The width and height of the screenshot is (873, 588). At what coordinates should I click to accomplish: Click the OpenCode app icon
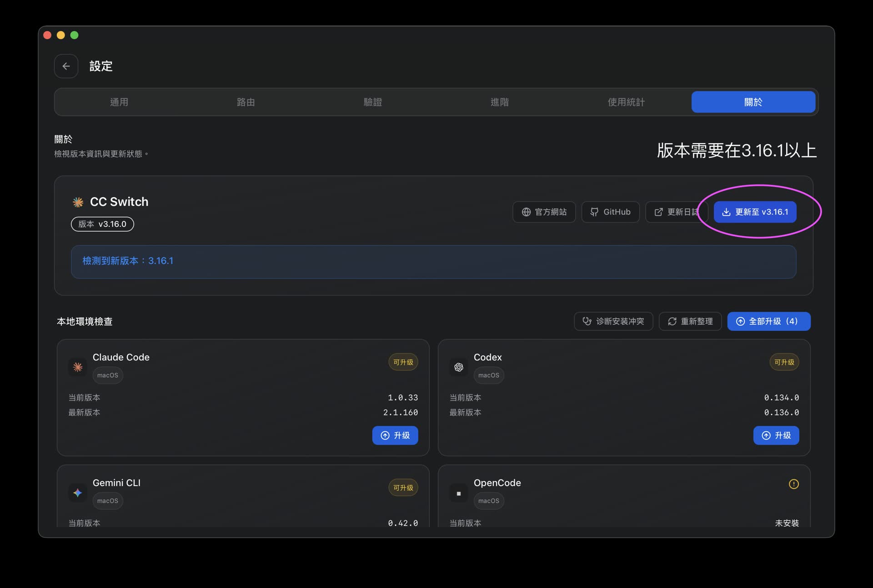[459, 493]
